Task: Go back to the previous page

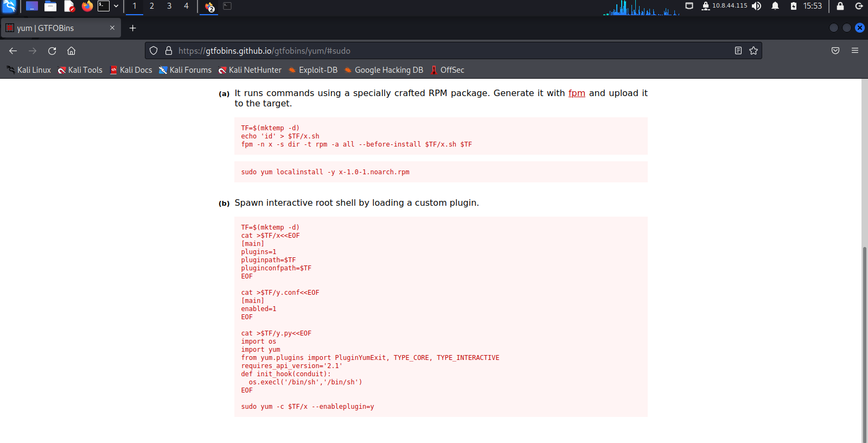Action: click(13, 50)
